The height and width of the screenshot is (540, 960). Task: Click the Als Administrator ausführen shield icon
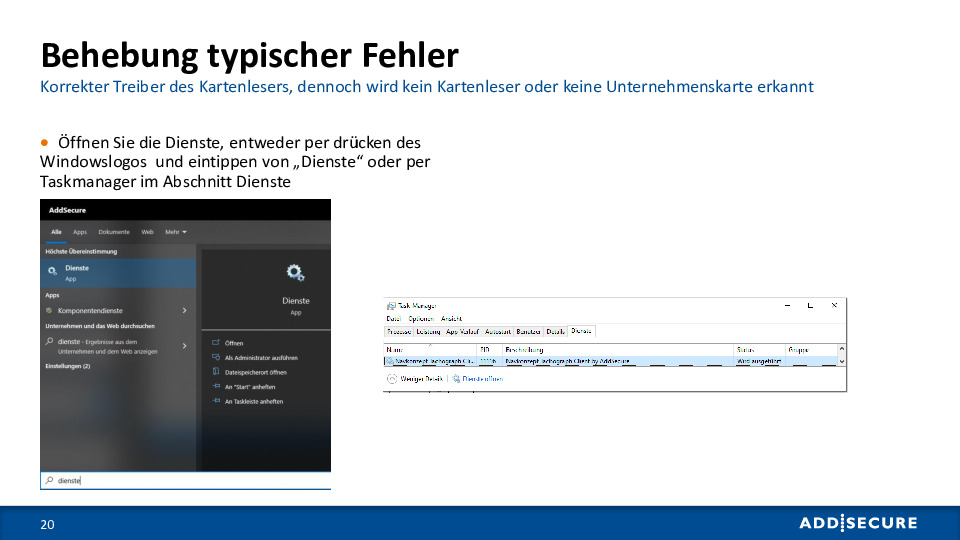216,357
